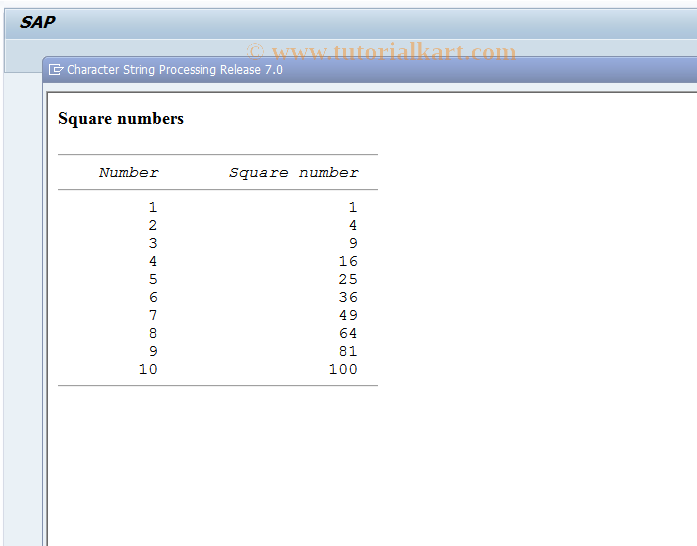
Task: Select number 5 in the Number column
Action: tap(153, 279)
